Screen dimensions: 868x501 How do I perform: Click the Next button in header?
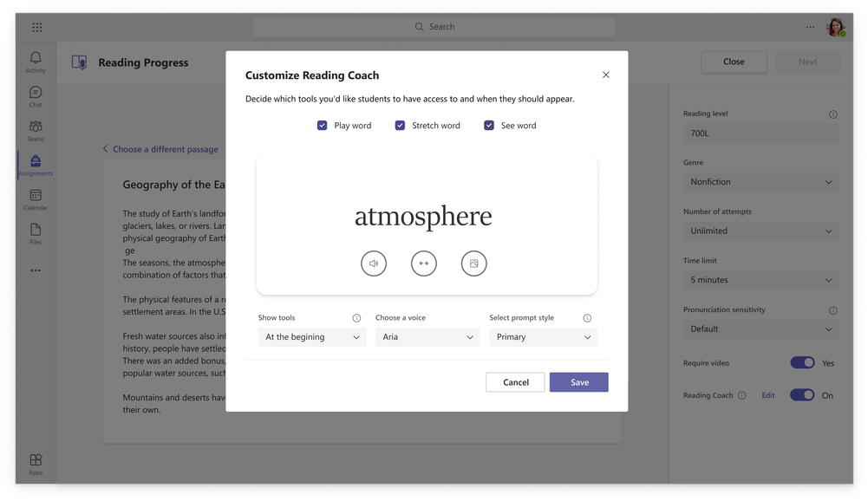point(807,62)
